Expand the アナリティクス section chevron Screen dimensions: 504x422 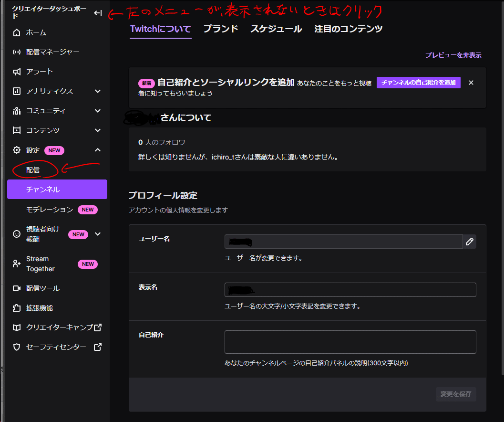pos(98,91)
